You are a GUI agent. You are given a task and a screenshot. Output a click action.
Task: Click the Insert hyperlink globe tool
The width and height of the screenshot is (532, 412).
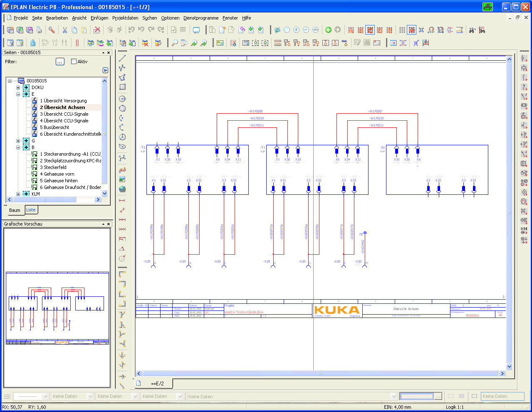coord(122,189)
